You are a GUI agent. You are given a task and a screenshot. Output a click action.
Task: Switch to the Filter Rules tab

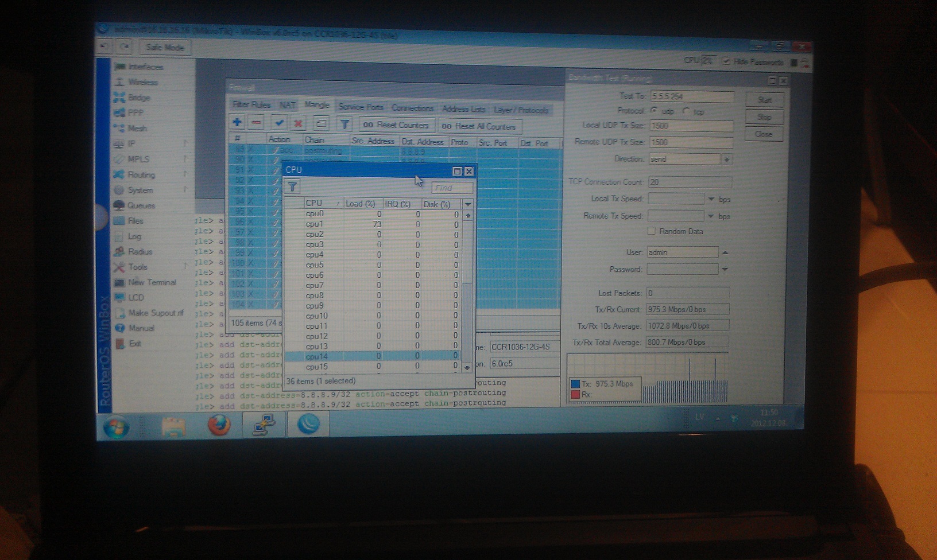click(251, 104)
